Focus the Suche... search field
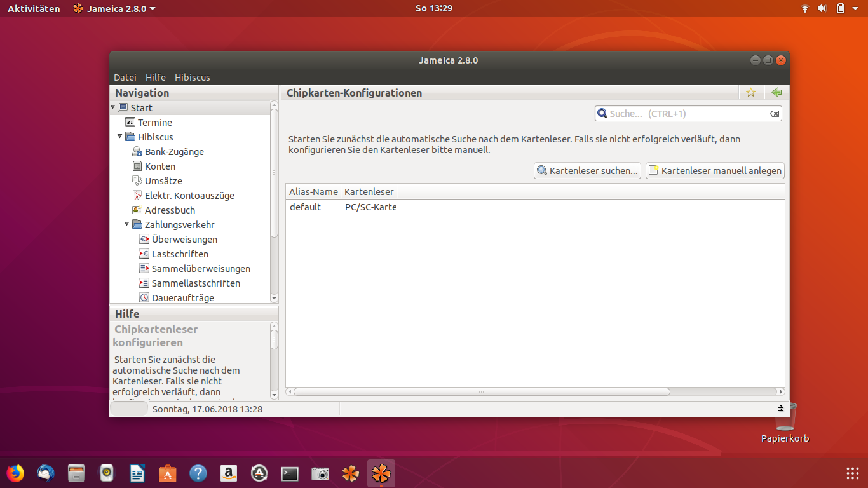Screen dimensions: 868x488 [688, 114]
